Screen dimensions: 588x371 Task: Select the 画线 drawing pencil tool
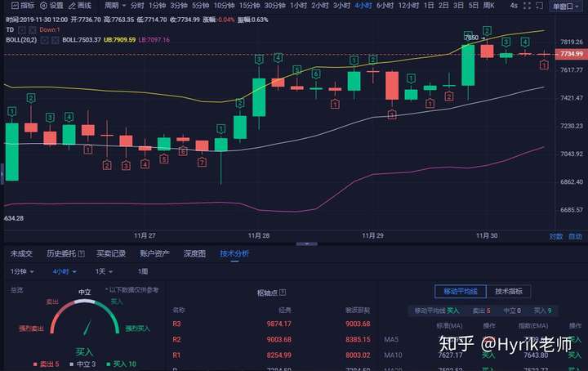coord(72,6)
